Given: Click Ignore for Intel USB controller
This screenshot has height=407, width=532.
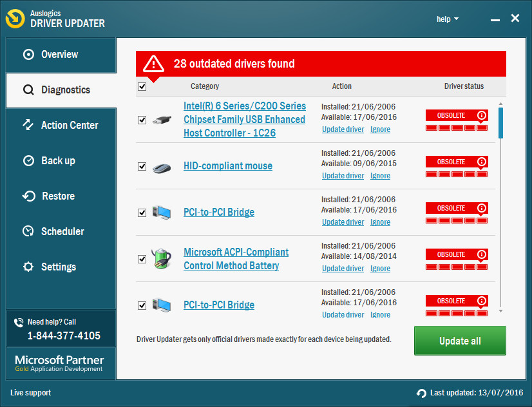Looking at the screenshot, I should pos(380,129).
